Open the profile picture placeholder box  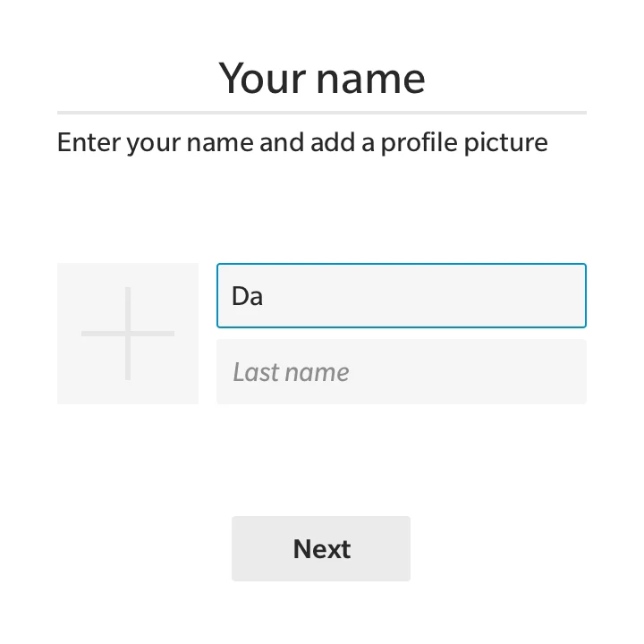pos(128,334)
